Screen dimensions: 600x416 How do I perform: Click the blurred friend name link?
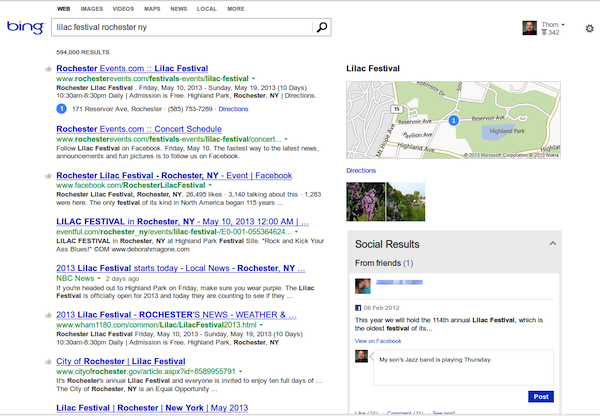pyautogui.click(x=399, y=282)
